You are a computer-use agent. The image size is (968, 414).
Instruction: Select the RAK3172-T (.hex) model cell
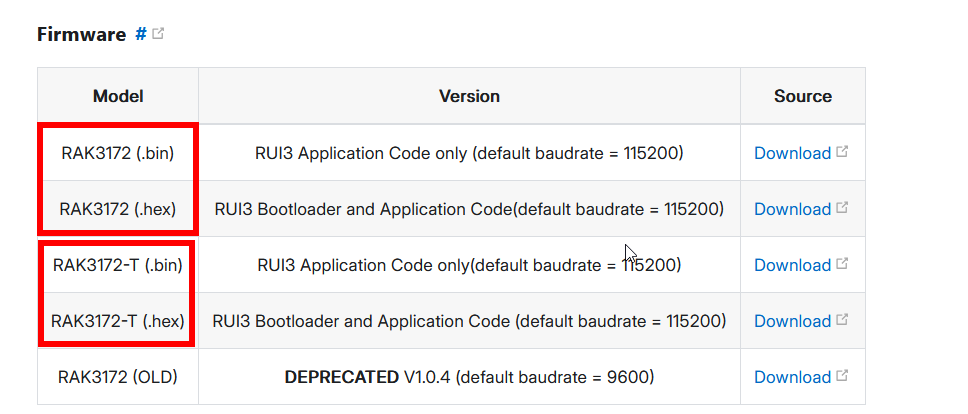point(118,321)
